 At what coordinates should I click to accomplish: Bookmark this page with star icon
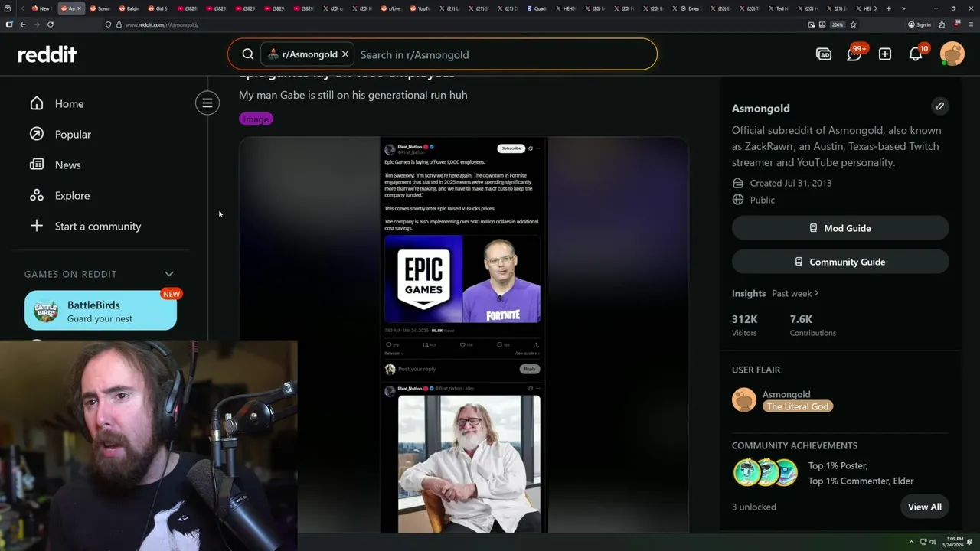point(853,24)
